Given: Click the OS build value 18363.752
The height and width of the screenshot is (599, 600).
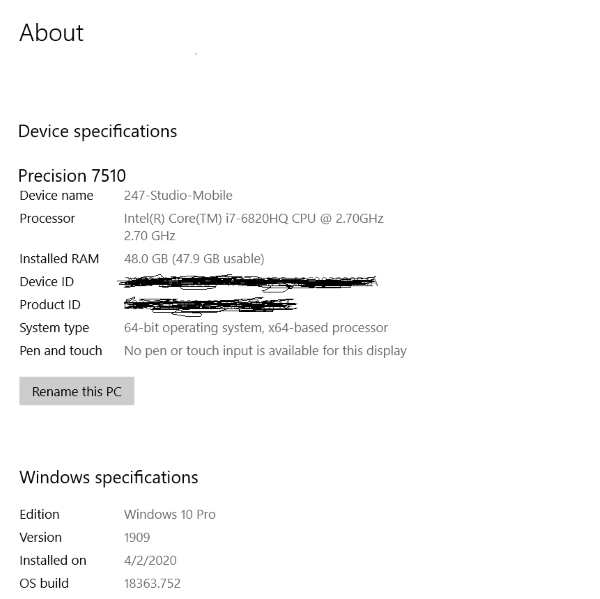Looking at the screenshot, I should pyautogui.click(x=152, y=583).
